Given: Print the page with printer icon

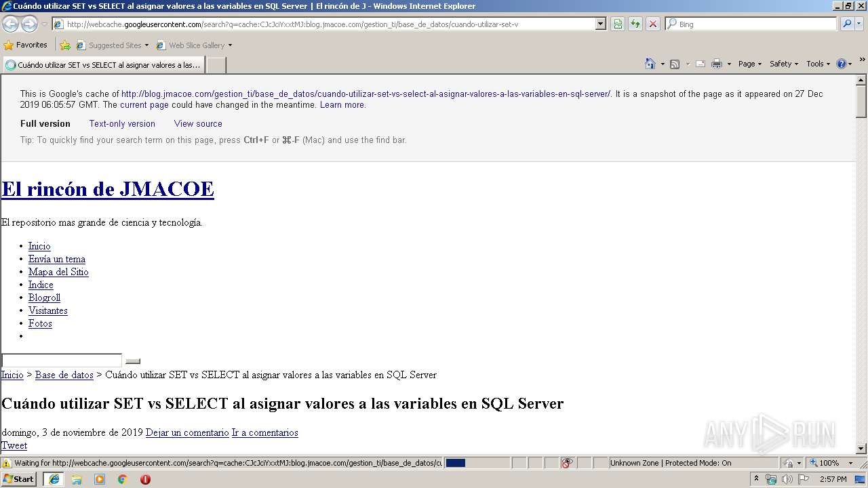Looking at the screenshot, I should [x=717, y=64].
